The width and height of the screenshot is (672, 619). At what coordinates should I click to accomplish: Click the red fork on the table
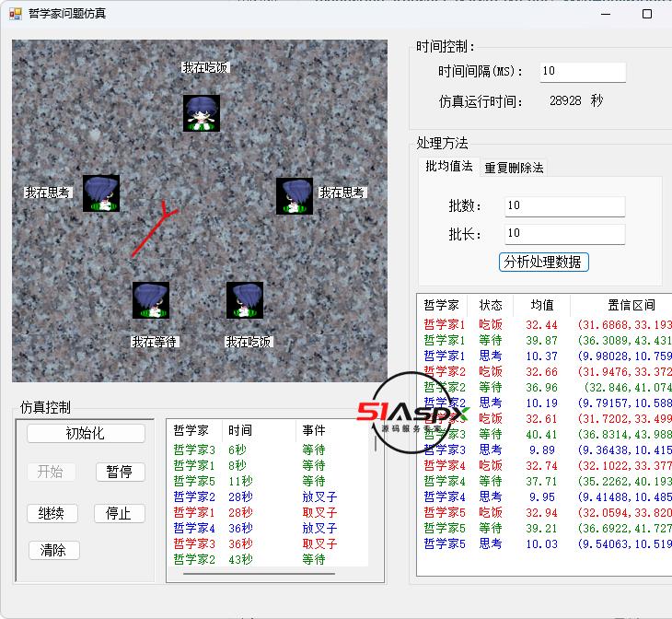(152, 230)
